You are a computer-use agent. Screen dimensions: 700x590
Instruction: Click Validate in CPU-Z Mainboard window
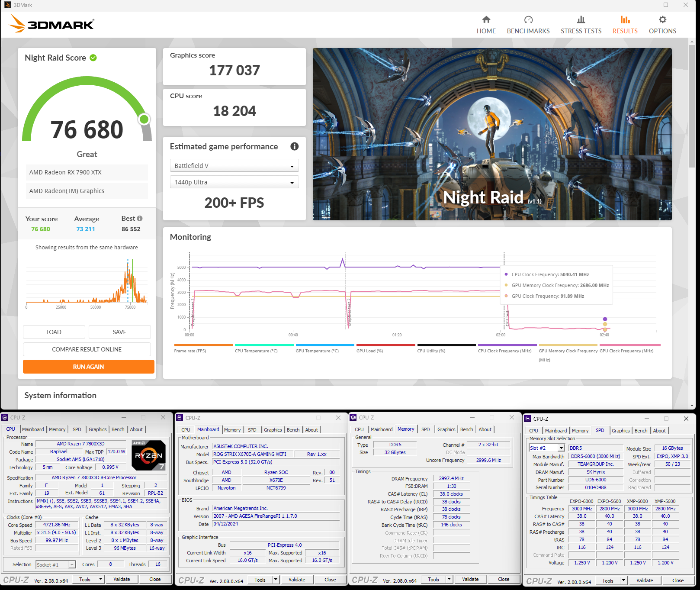[297, 580]
